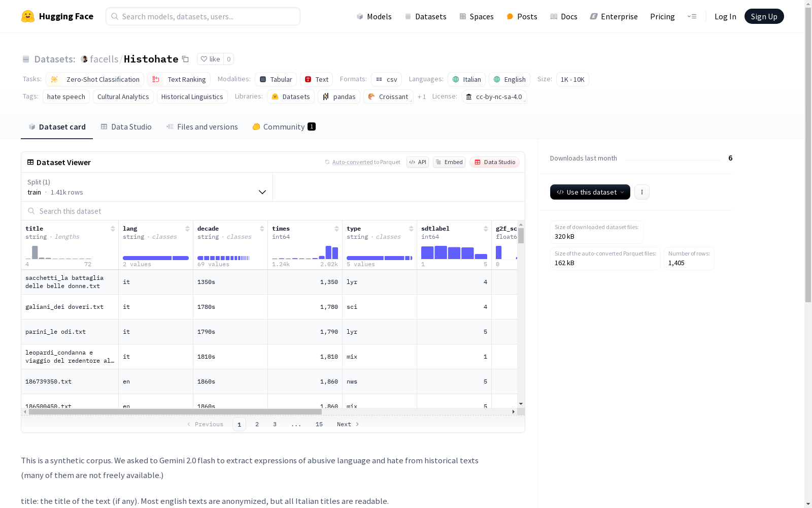812x508 pixels.
Task: Click the table's horizontal scrollbar thumb
Action: 175,412
